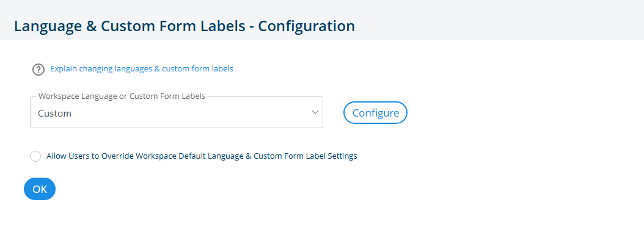
Task: Click the Workspace Language or Custom Form Labels caption
Action: pos(122,97)
